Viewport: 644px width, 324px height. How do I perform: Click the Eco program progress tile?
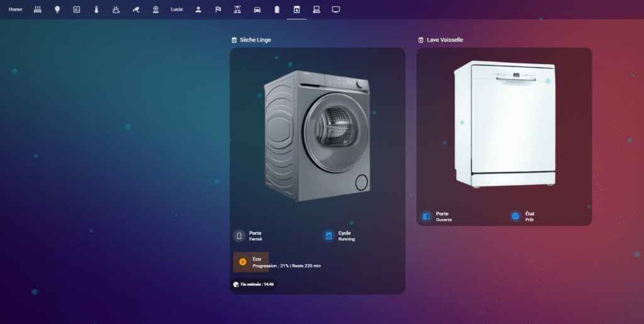[277, 262]
